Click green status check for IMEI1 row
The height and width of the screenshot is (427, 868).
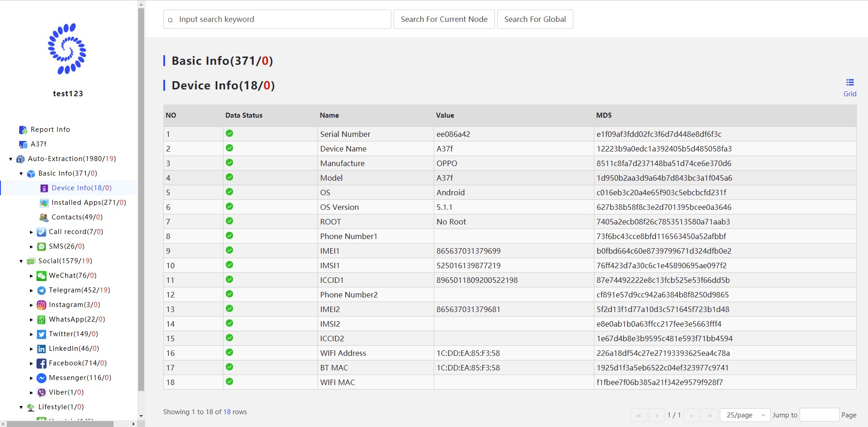coord(229,250)
